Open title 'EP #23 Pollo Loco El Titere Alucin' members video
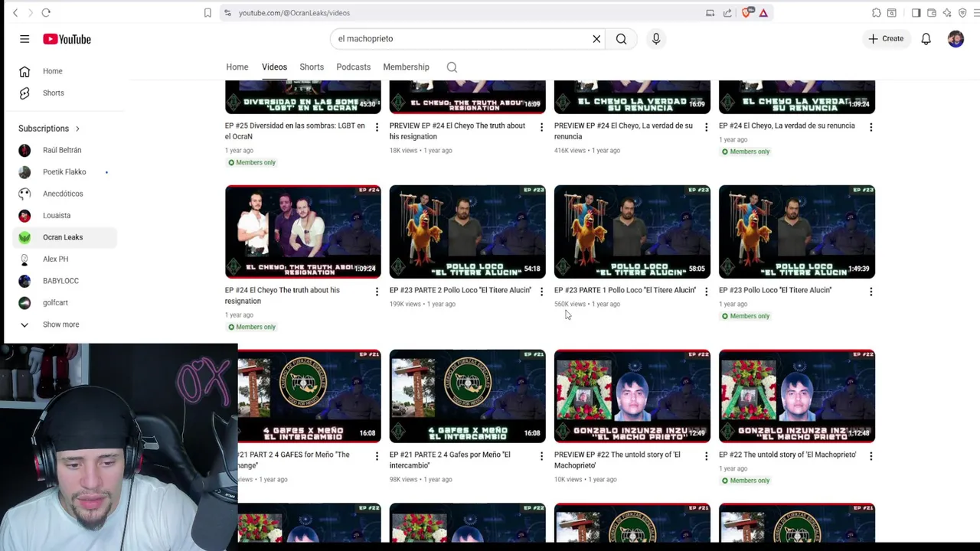This screenshot has width=980, height=551. [x=775, y=290]
